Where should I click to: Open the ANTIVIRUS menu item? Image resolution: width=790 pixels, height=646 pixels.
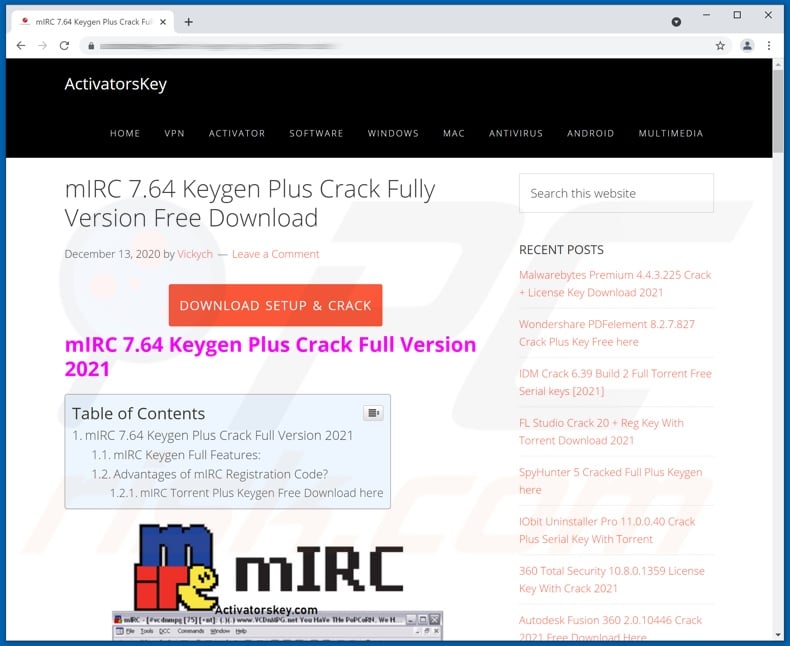pos(516,133)
